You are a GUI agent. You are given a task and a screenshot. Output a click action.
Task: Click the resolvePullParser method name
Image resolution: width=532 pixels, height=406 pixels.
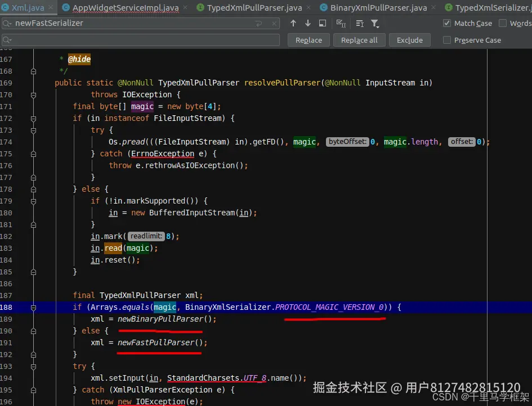[282, 83]
